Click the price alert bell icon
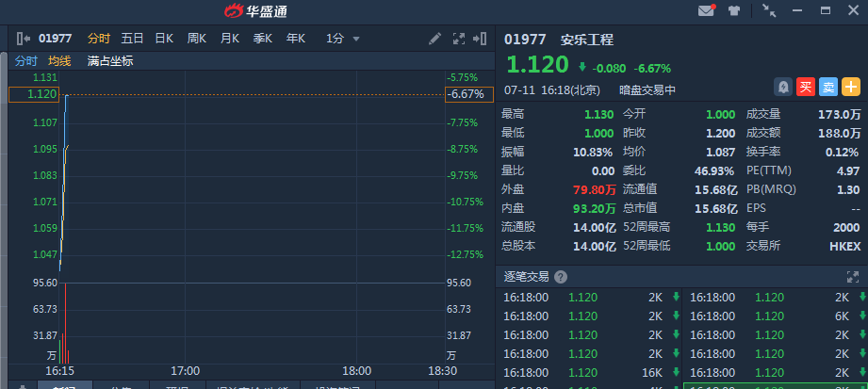 pos(782,87)
